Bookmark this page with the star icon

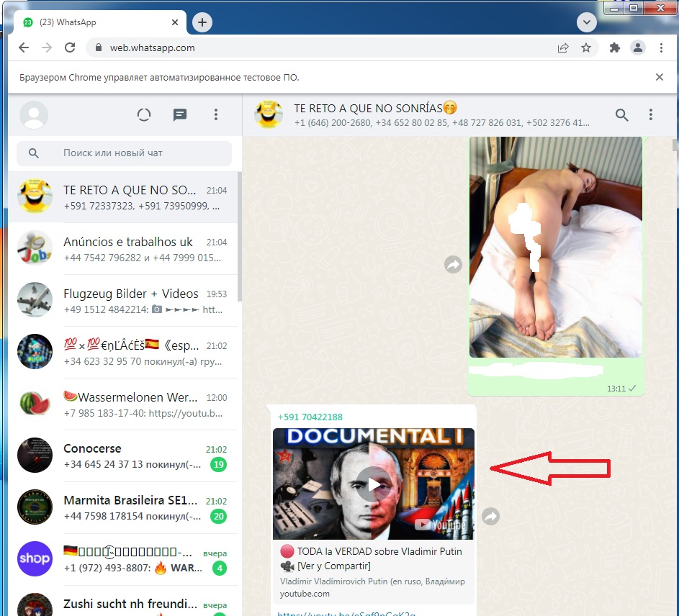point(586,47)
